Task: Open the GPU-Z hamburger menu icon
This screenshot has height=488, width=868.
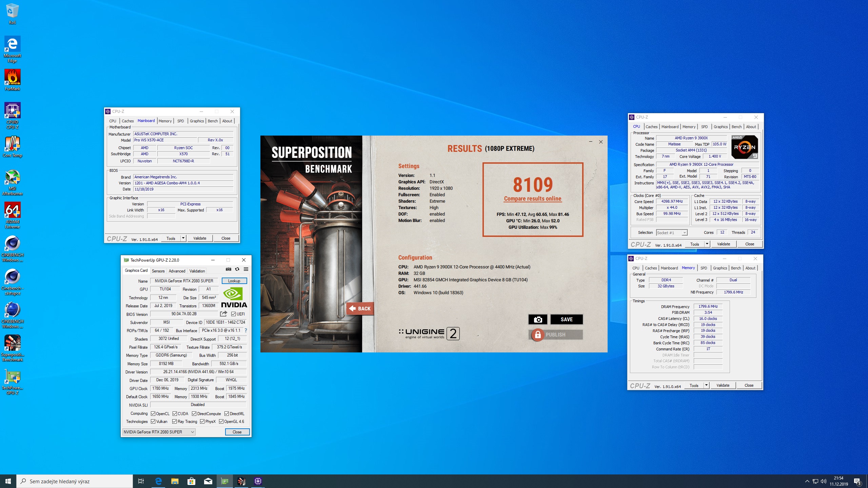Action: [x=246, y=269]
